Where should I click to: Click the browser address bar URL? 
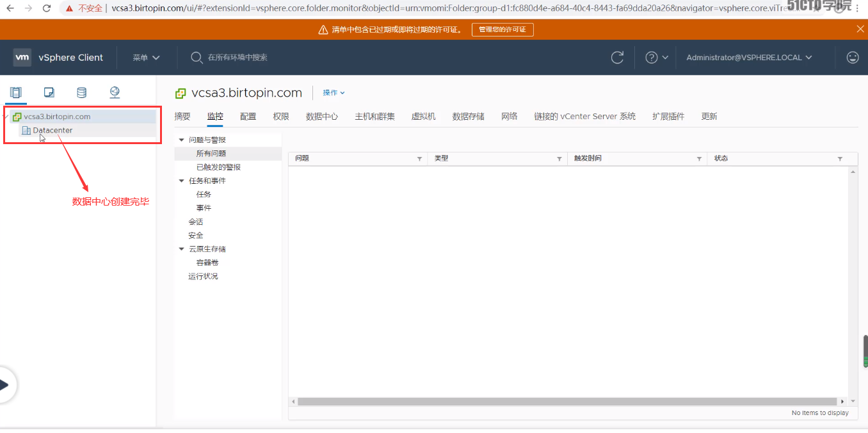pos(448,8)
